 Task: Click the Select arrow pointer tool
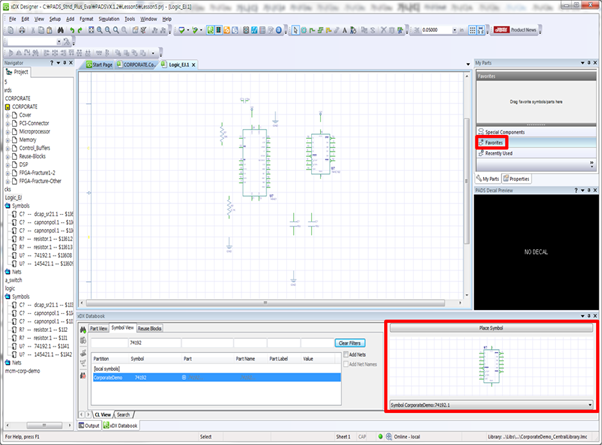point(295,30)
